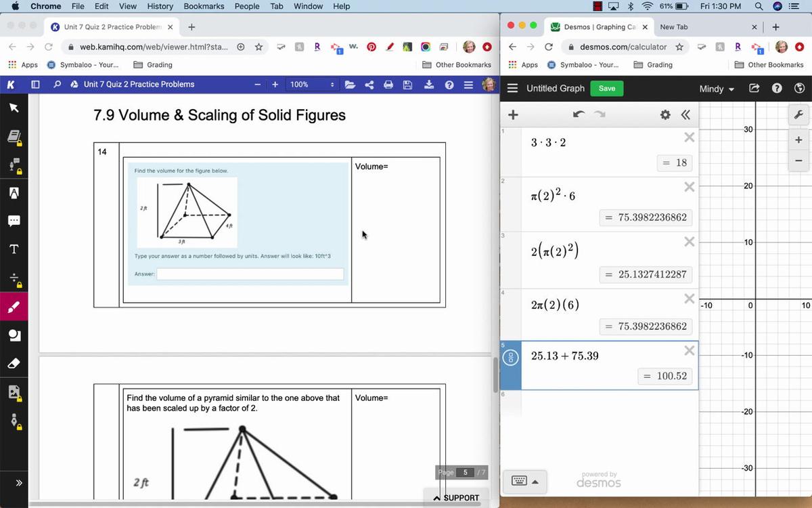Hide the Desmos expression list

coord(685,114)
